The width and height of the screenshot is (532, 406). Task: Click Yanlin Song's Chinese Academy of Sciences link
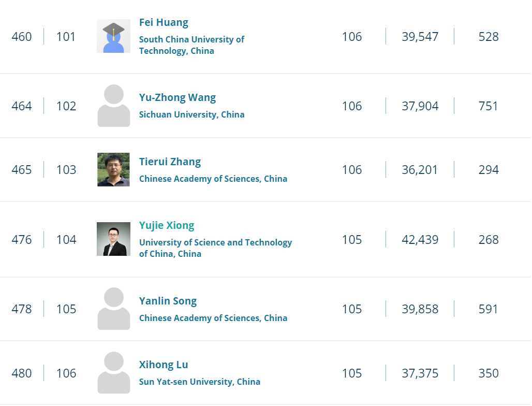click(213, 318)
